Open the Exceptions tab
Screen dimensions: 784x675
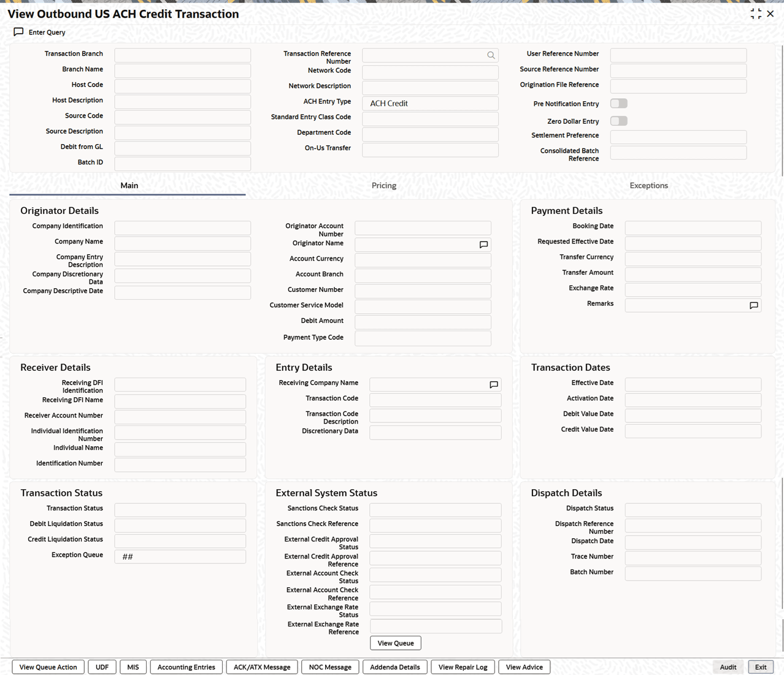tap(648, 185)
